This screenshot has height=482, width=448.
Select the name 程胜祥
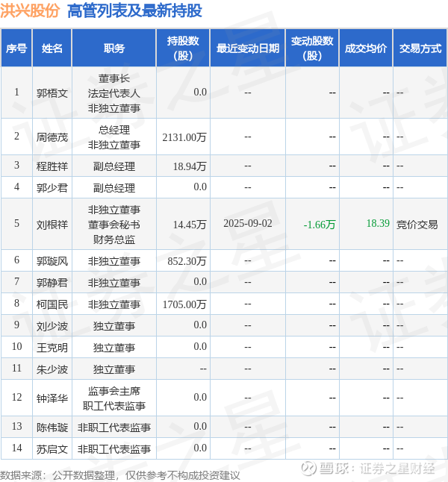click(x=52, y=166)
